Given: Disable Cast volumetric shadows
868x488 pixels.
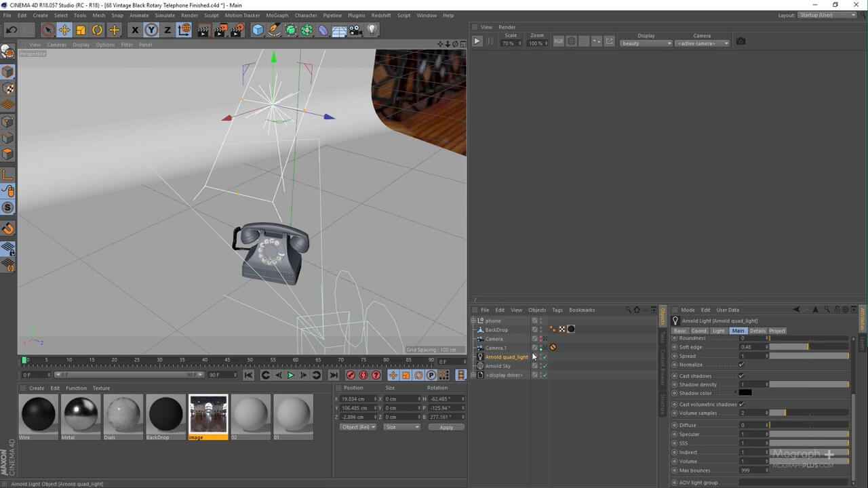Looking at the screenshot, I should (x=741, y=403).
